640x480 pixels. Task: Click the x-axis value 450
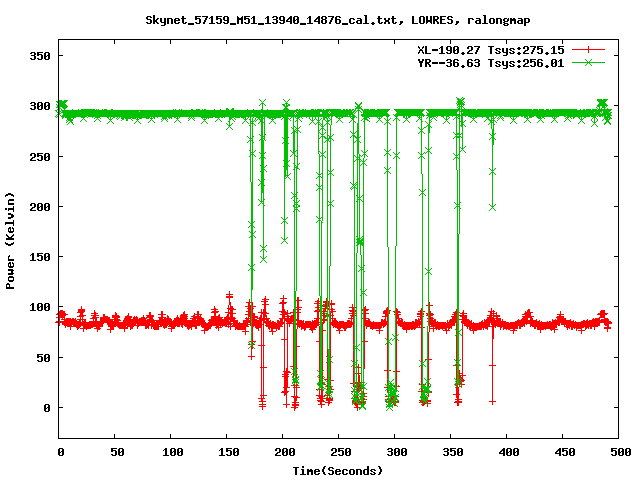click(x=565, y=452)
